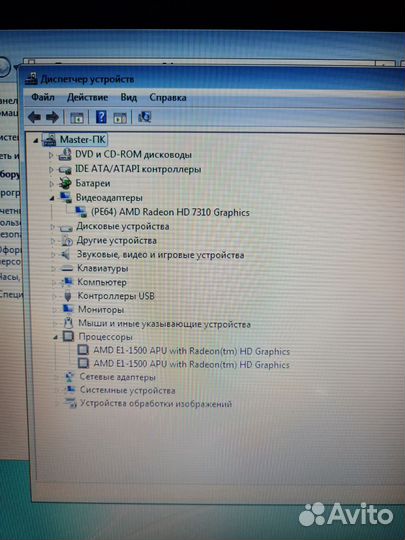This screenshot has height=540, width=405.
Task: Click the Сетевые адаптеры icon
Action: (70, 377)
